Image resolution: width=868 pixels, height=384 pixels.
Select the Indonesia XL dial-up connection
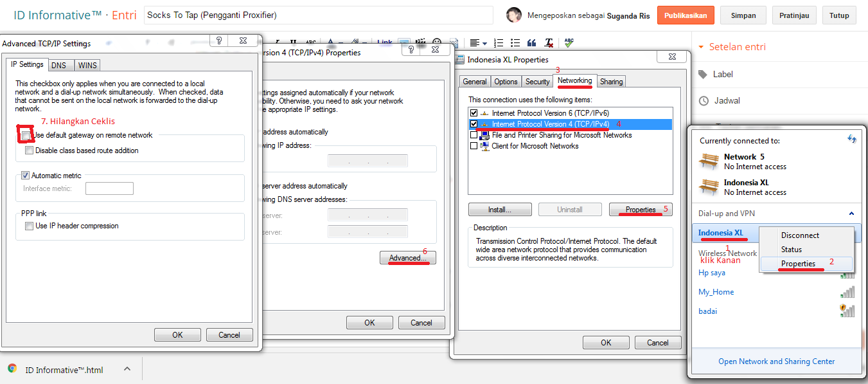pos(721,233)
